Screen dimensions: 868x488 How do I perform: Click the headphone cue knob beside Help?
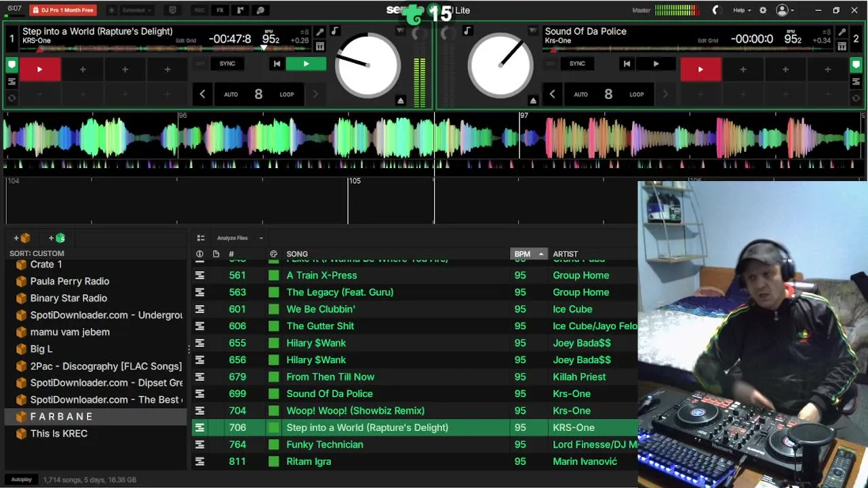715,10
